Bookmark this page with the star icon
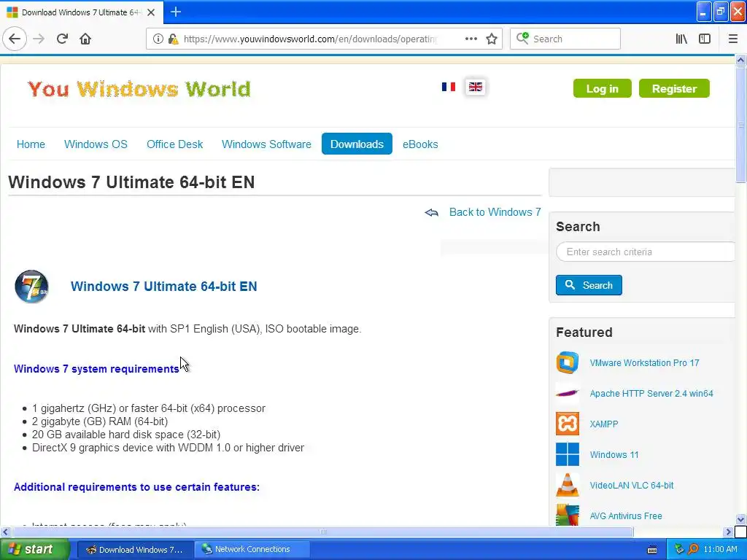Viewport: 747px width, 560px height. click(x=492, y=39)
